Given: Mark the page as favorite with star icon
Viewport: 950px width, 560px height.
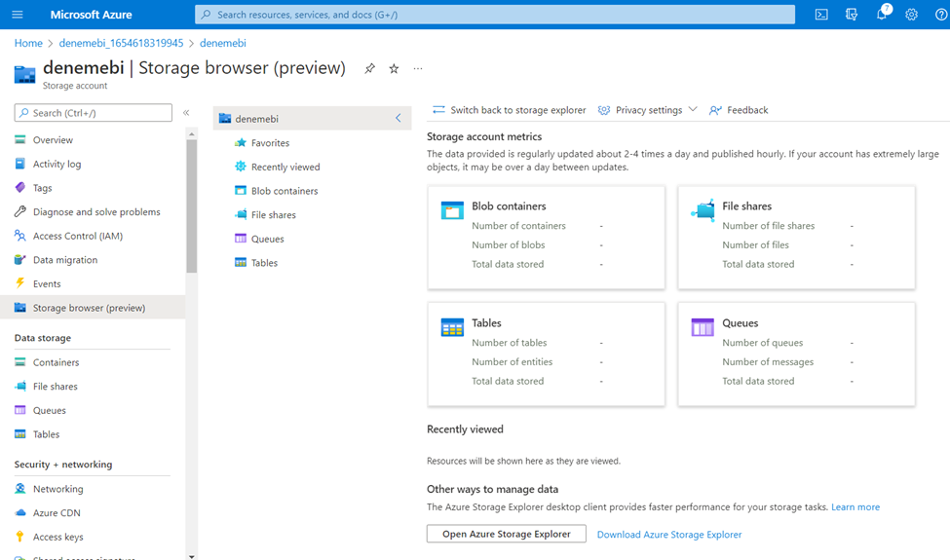Looking at the screenshot, I should [x=394, y=69].
